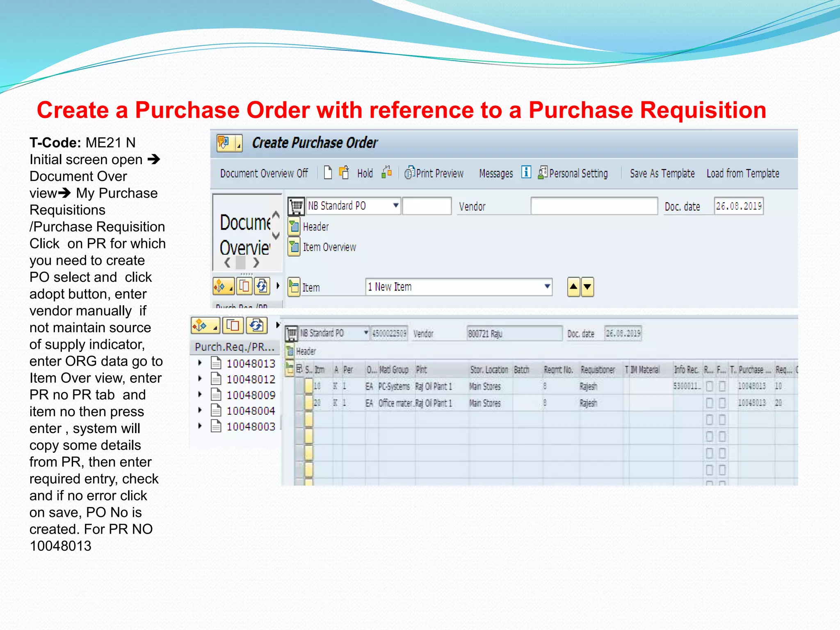Click the Personal Setting icon
Screen dimensions: 840x630
543,173
